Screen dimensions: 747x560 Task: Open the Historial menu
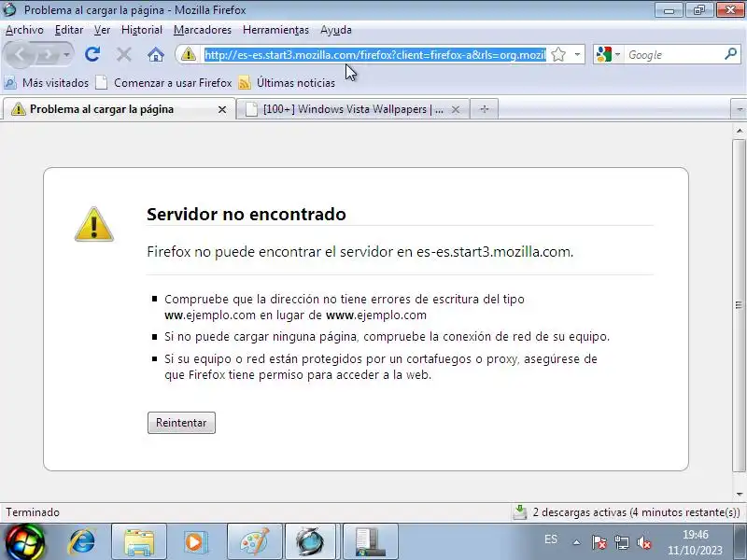pyautogui.click(x=142, y=30)
